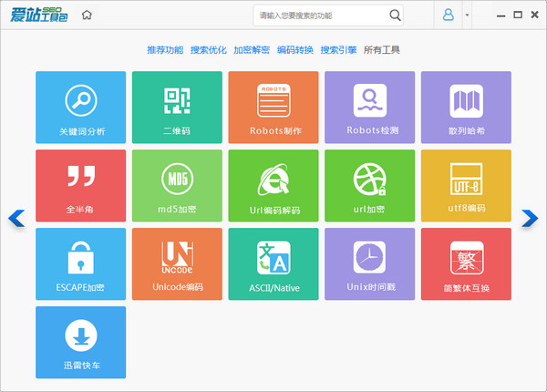The width and height of the screenshot is (547, 392).
Task: Click the home icon in title bar
Action: click(87, 15)
